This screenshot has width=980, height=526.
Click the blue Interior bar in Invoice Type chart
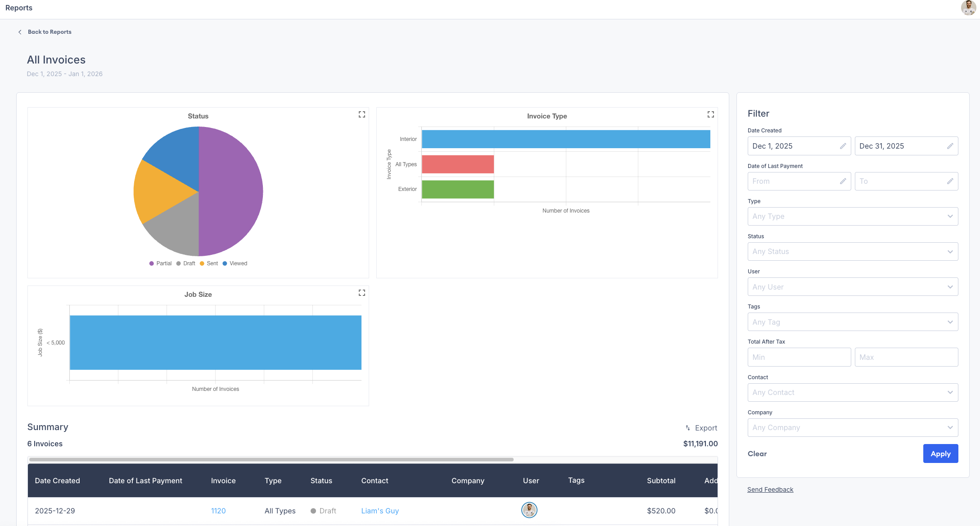coord(566,139)
